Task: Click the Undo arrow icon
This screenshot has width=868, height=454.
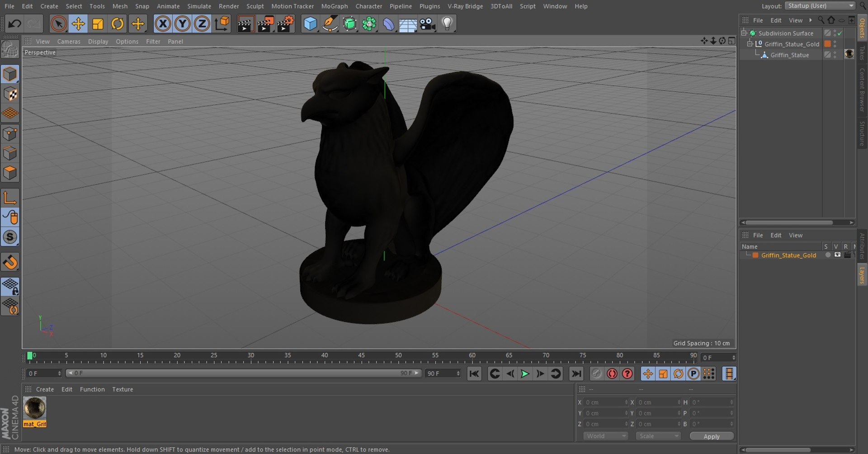Action: [x=14, y=24]
